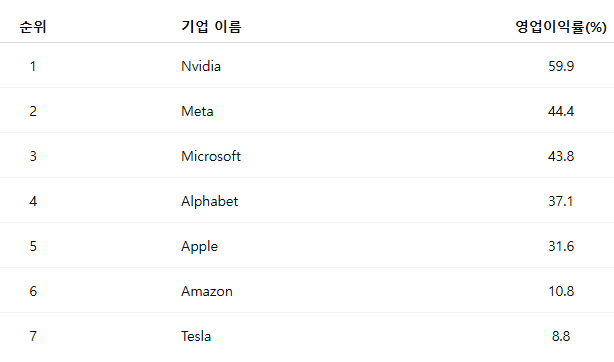Viewport: 614px width, 362px height.
Task: Click Amazon's 10.8 margin value
Action: [561, 291]
